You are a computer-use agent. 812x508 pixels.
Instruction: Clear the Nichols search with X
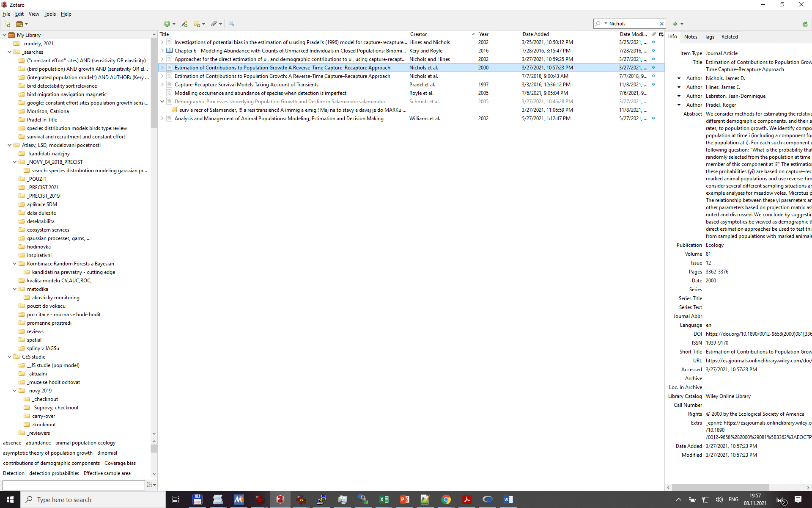[x=661, y=24]
